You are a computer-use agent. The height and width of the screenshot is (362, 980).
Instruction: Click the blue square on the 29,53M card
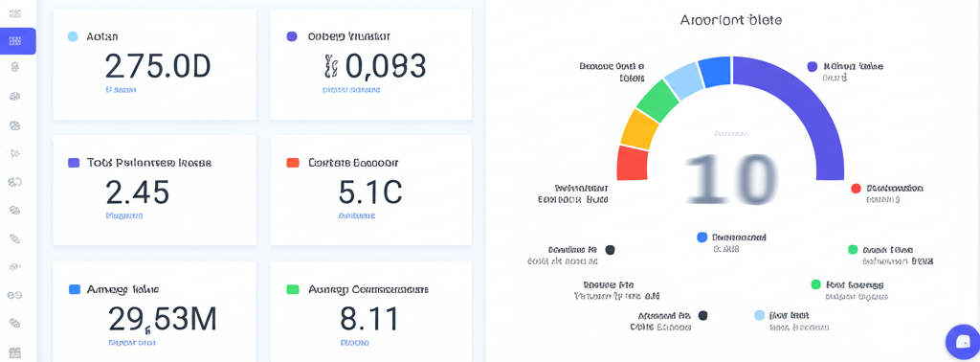[x=75, y=289]
